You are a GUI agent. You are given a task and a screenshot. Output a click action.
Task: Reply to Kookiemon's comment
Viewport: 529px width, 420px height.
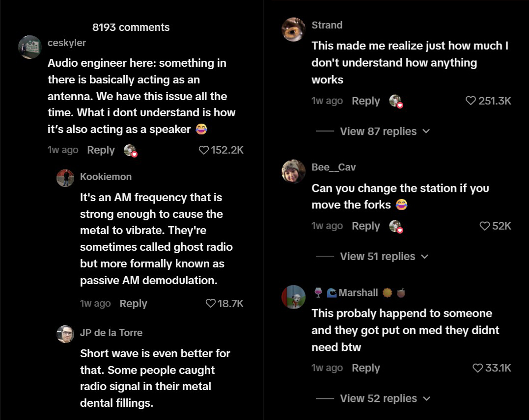[133, 304]
